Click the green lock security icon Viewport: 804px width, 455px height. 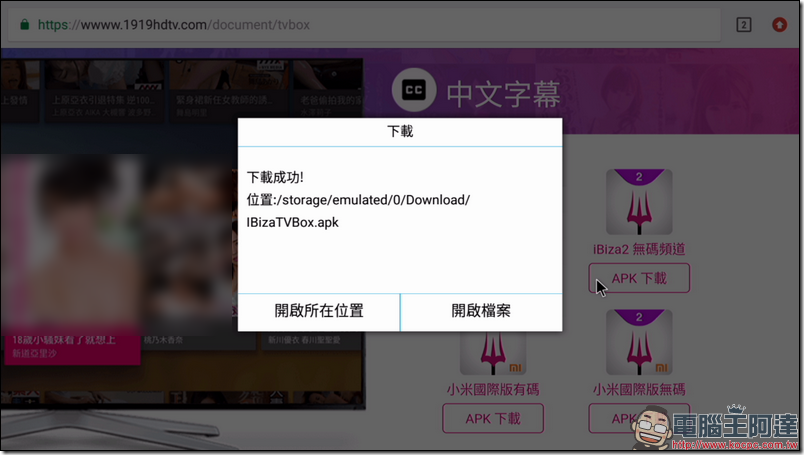[x=24, y=24]
